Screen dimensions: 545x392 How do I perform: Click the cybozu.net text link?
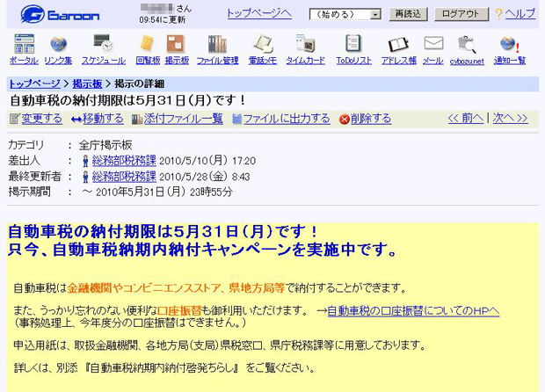coord(467,62)
